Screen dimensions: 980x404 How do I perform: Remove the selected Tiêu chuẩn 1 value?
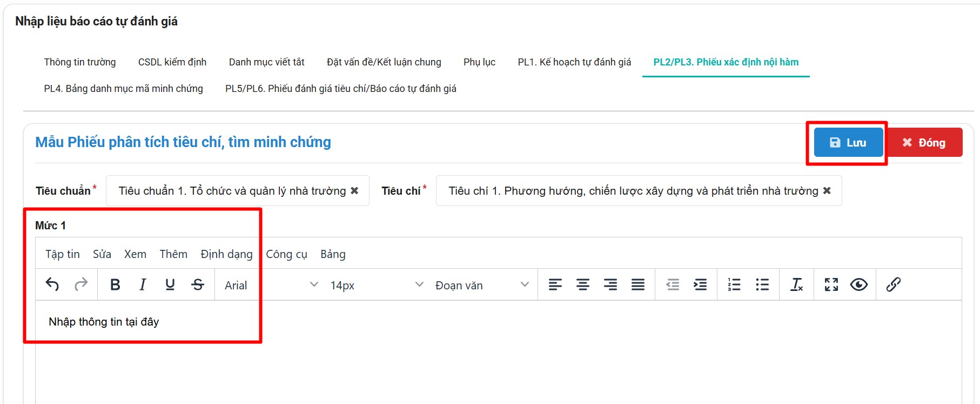355,191
